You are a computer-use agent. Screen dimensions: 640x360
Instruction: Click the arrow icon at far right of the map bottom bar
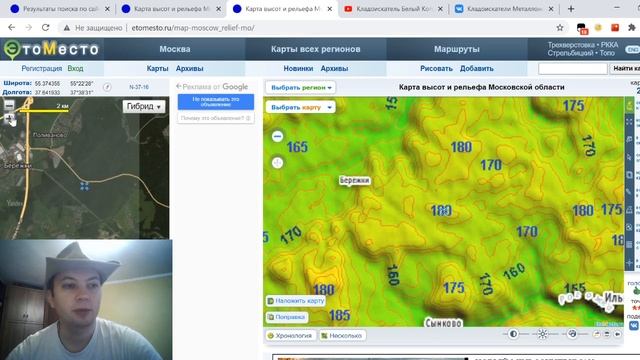(618, 334)
